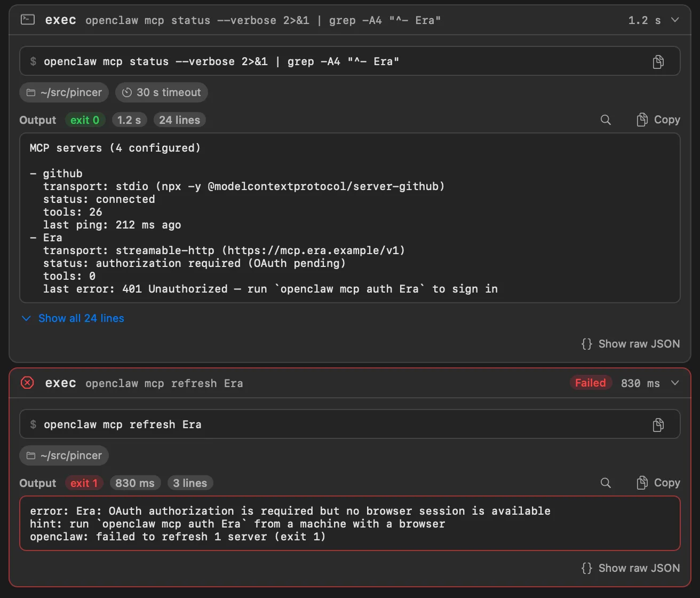Click the 24 lines badge

click(179, 120)
